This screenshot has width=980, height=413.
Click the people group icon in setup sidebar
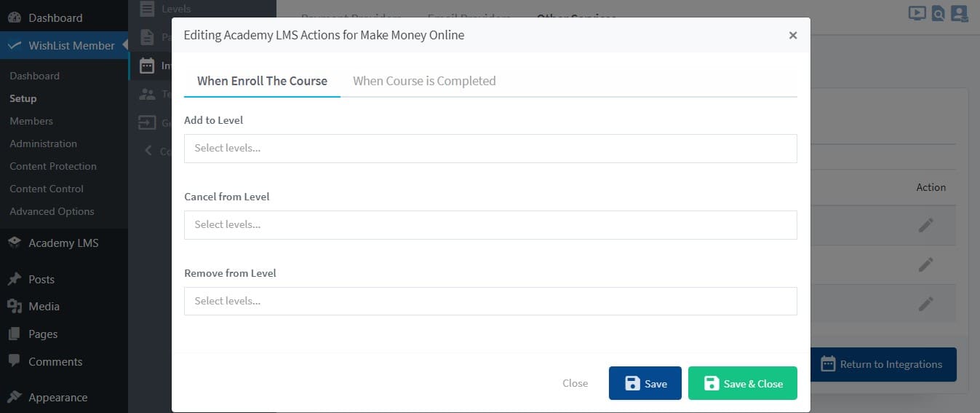click(x=148, y=94)
